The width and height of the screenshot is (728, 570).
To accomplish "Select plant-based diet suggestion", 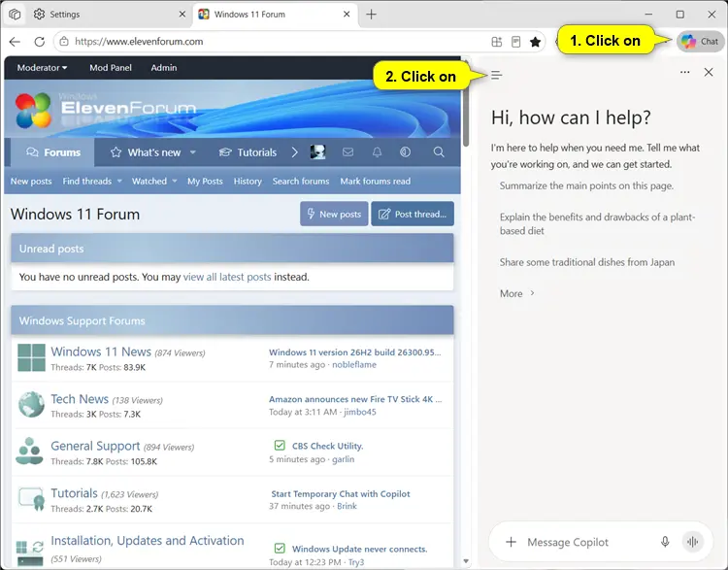I will coord(597,224).
